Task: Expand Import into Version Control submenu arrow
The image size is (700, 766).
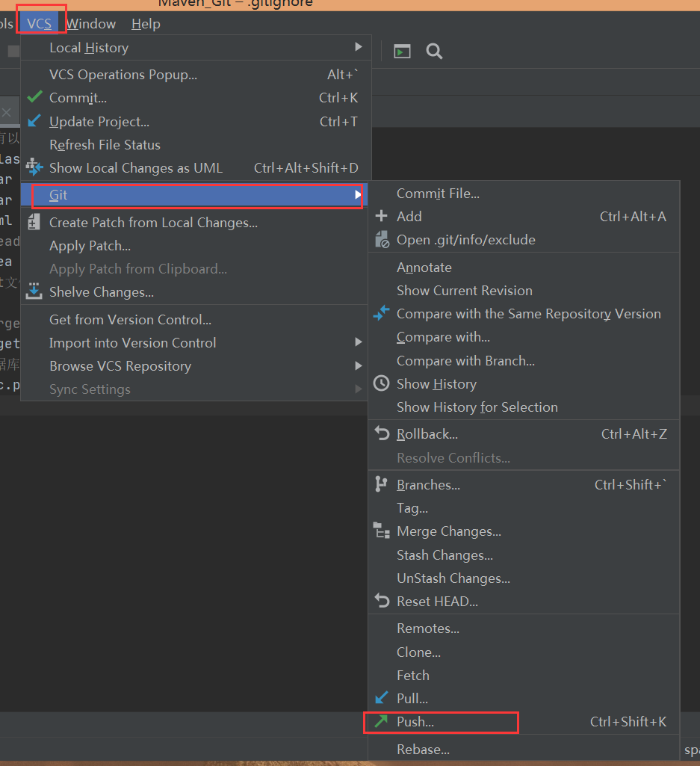Action: [x=359, y=342]
